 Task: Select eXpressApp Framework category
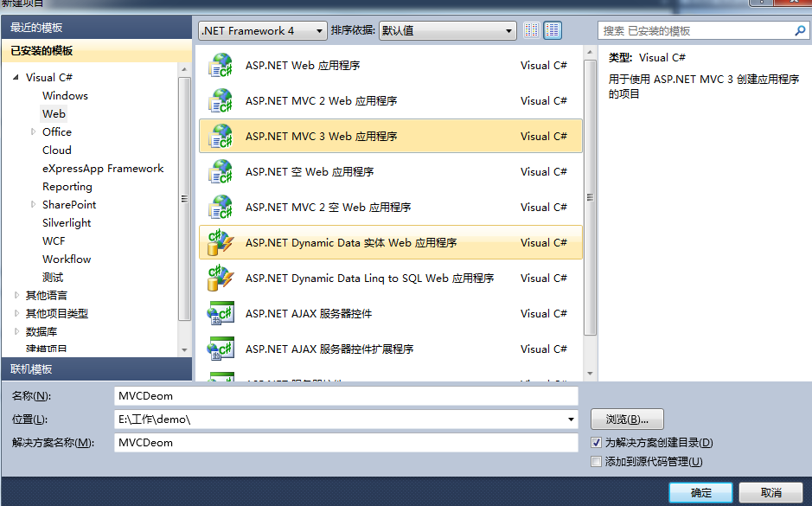[103, 169]
